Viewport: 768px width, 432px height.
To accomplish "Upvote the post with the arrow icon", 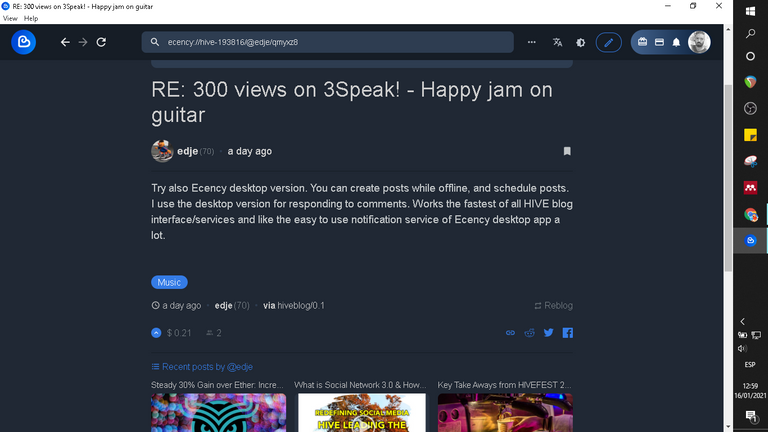I will pyautogui.click(x=156, y=333).
